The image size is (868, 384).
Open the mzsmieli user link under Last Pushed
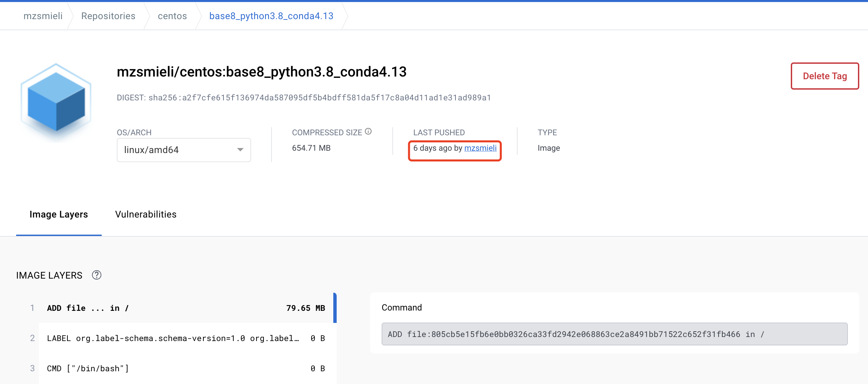pos(480,148)
